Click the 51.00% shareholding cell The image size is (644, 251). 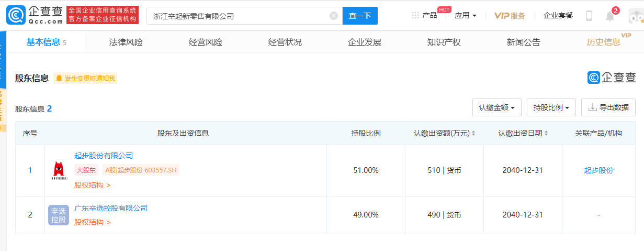[366, 170]
